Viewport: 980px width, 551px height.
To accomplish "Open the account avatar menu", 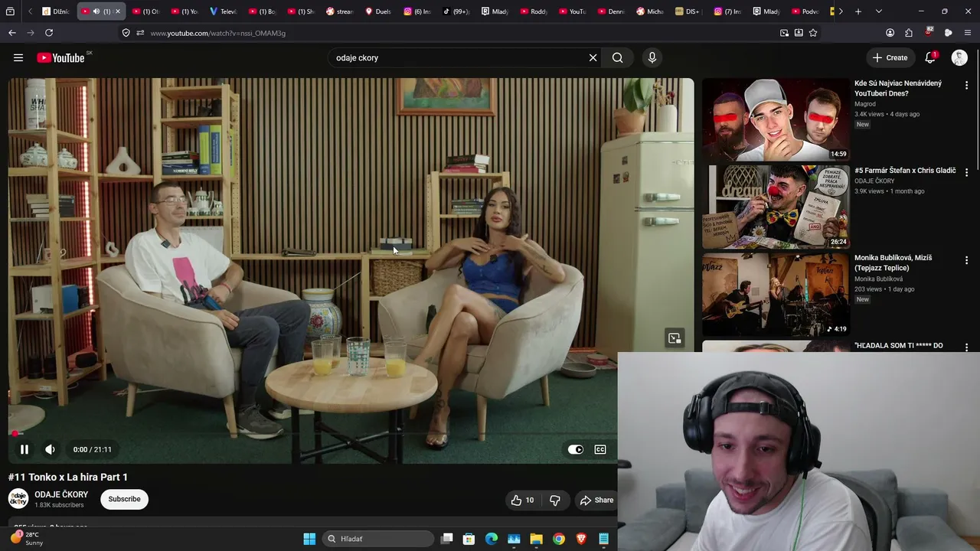I will [x=959, y=57].
